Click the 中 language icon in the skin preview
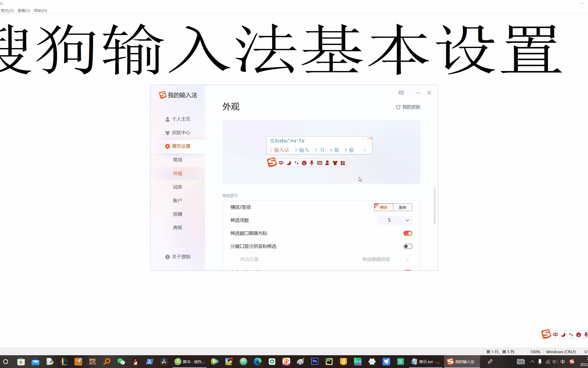Viewport: 588px width, 368px height. [281, 163]
